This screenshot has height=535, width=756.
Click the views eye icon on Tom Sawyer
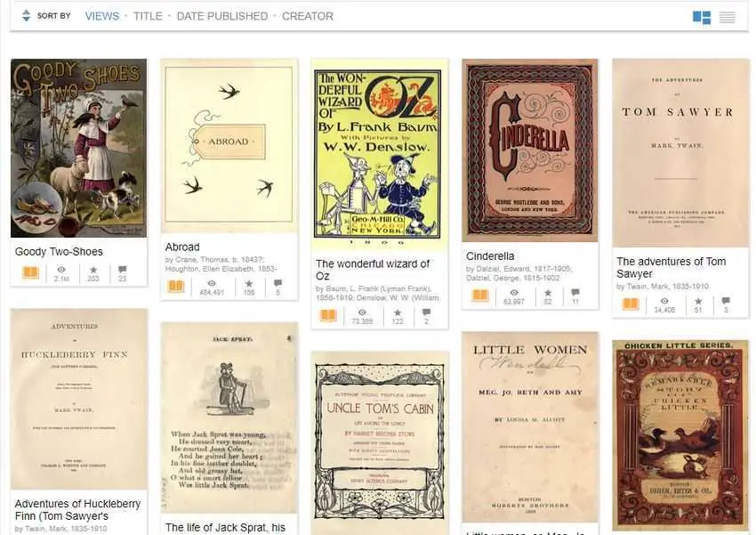(x=664, y=301)
